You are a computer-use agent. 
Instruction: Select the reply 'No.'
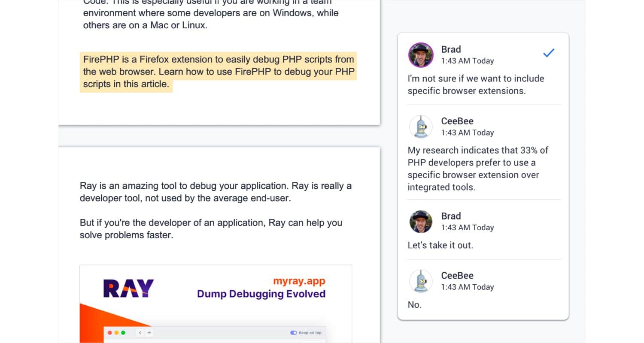click(x=415, y=305)
